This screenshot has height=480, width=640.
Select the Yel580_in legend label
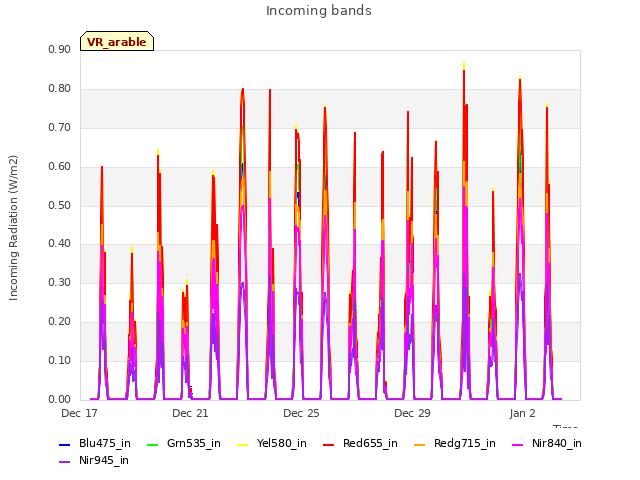(282, 444)
